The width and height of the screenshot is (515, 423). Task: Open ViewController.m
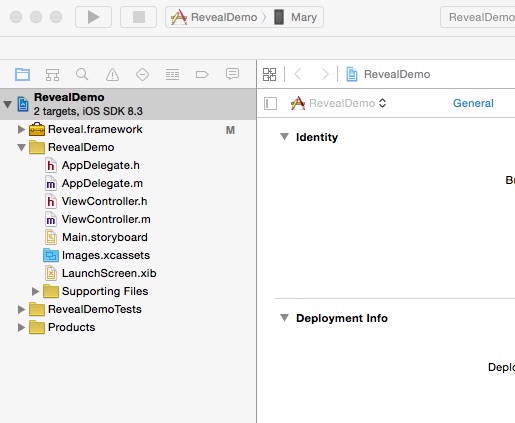pos(128,219)
